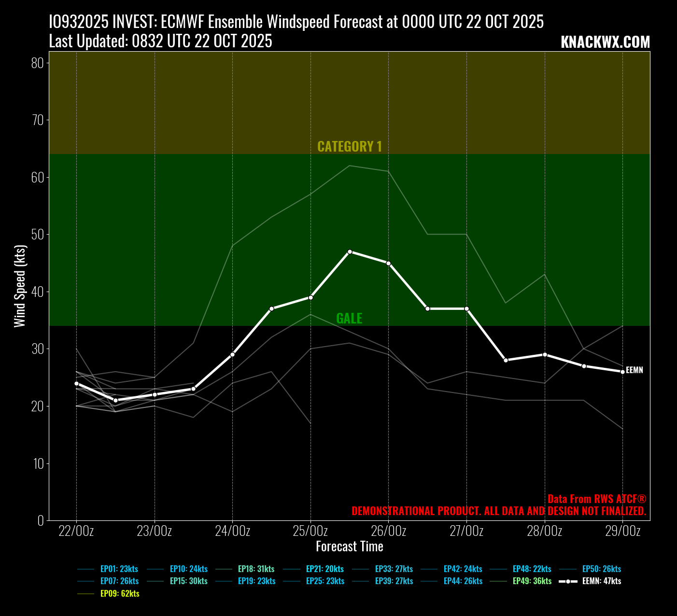Click the EP01: 23kts legend item
Viewport: 677px width, 616px height.
[x=119, y=569]
